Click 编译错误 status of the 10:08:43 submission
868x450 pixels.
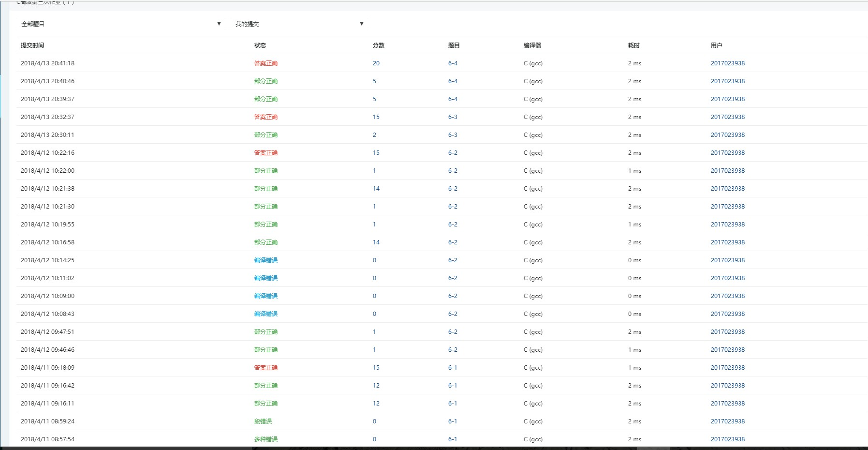266,314
